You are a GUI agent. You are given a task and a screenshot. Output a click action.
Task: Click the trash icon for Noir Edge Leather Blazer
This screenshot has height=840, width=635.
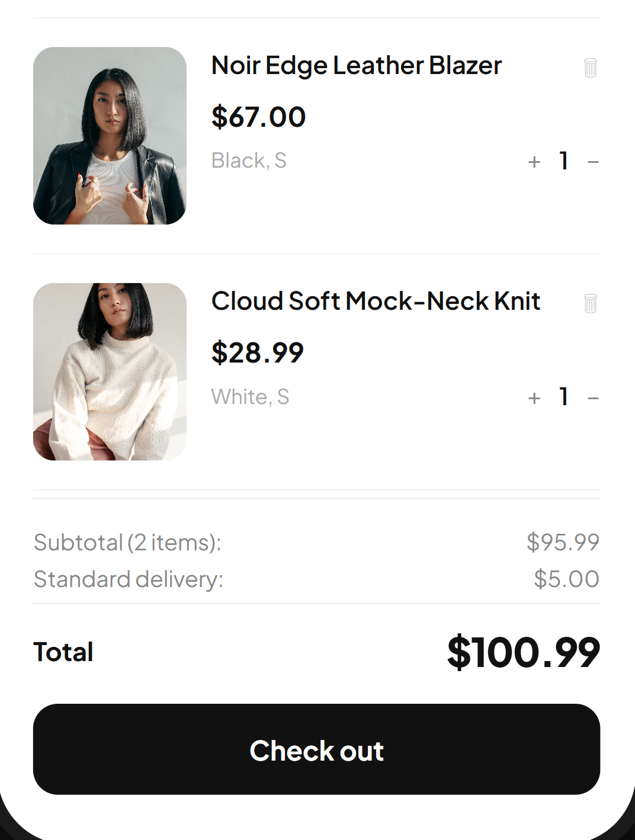point(590,68)
